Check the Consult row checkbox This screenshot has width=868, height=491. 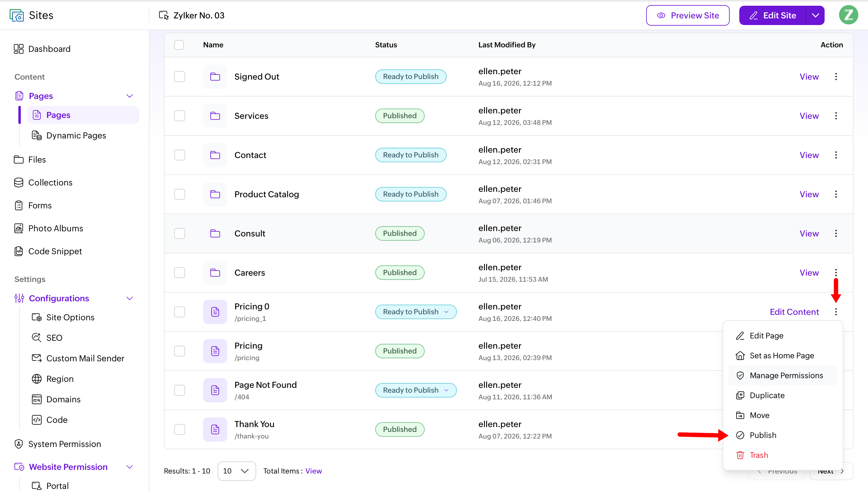pyautogui.click(x=180, y=233)
